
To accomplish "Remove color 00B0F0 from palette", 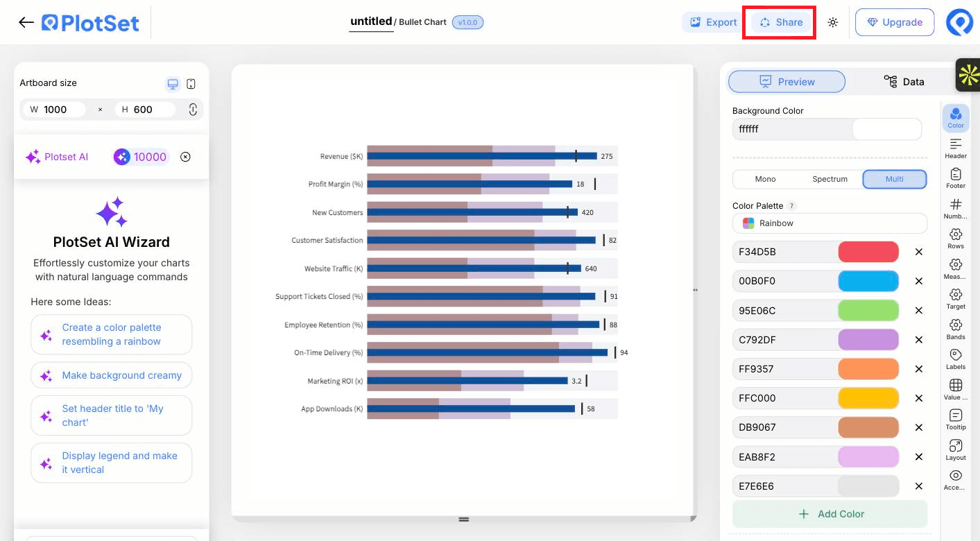I will coord(919,281).
